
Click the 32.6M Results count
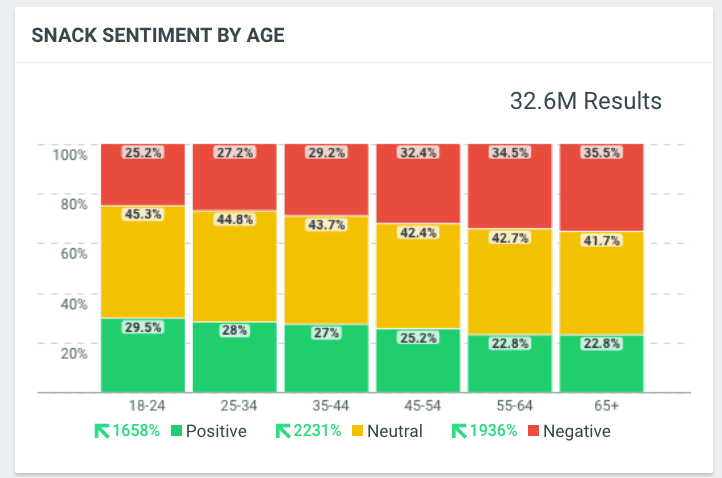click(x=586, y=101)
